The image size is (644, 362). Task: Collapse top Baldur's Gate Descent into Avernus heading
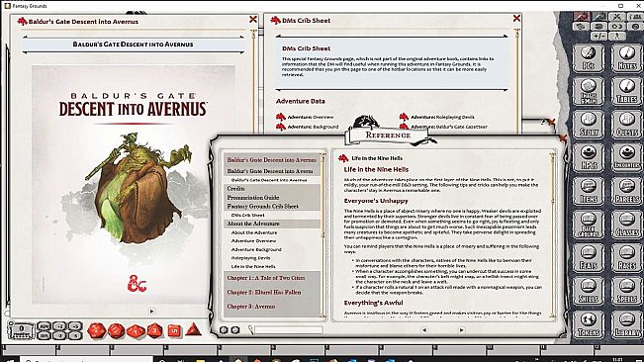272,159
